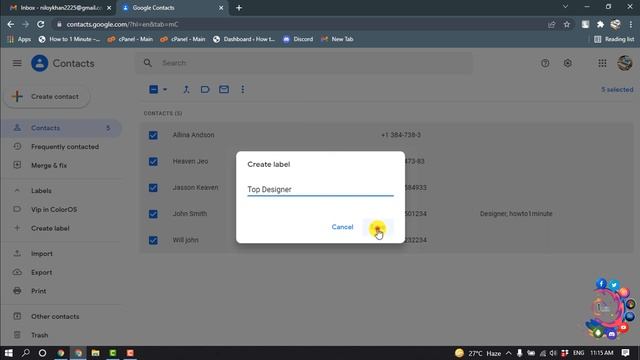Open the selection options dropdown arrow
Image resolution: width=640 pixels, height=360 pixels.
pos(165,89)
